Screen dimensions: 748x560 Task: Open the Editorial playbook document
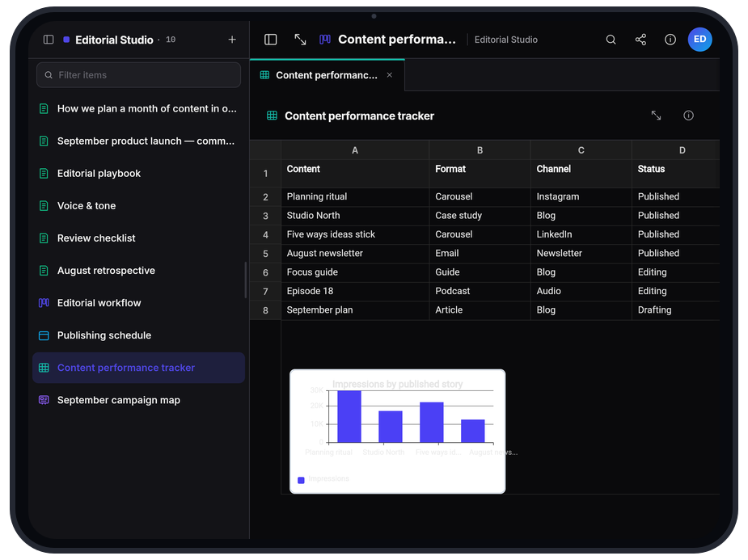(138, 173)
